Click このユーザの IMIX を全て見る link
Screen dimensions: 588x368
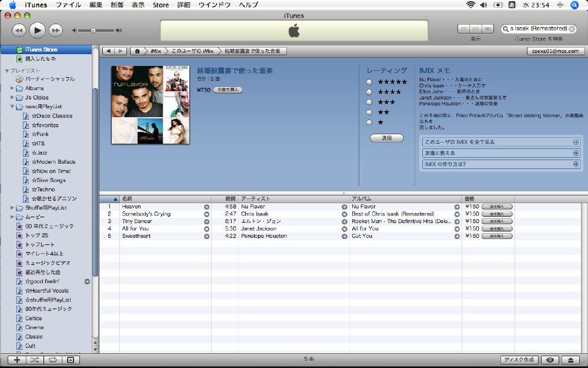502,142
